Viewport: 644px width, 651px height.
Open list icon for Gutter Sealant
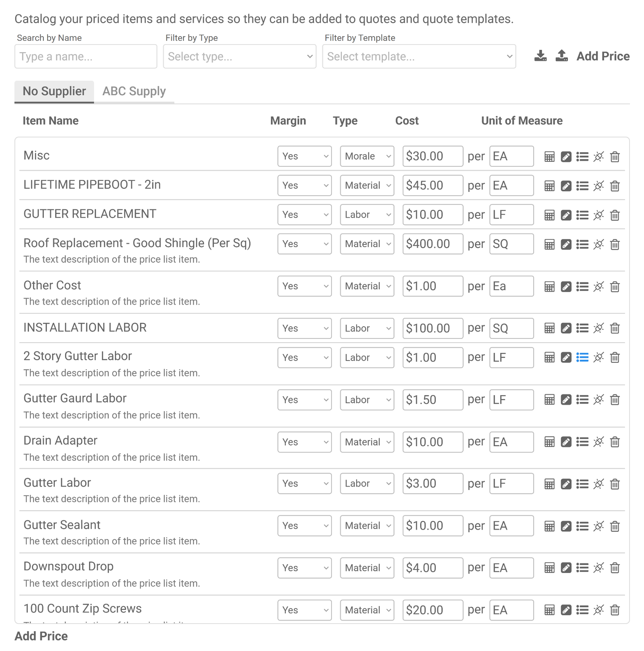(x=582, y=527)
